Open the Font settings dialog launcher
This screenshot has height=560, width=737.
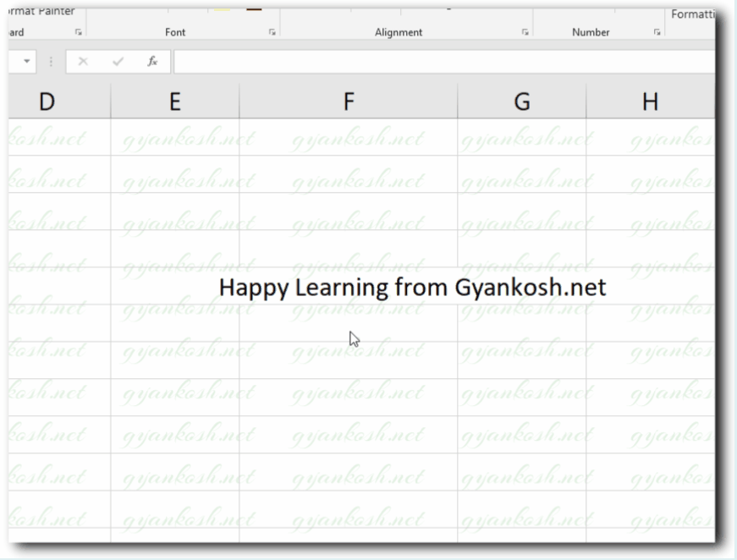(x=272, y=32)
